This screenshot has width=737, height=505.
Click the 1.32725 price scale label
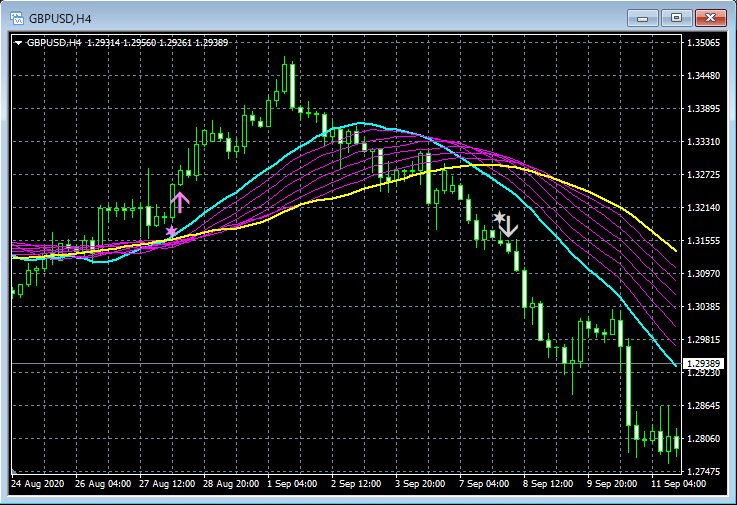click(x=703, y=174)
